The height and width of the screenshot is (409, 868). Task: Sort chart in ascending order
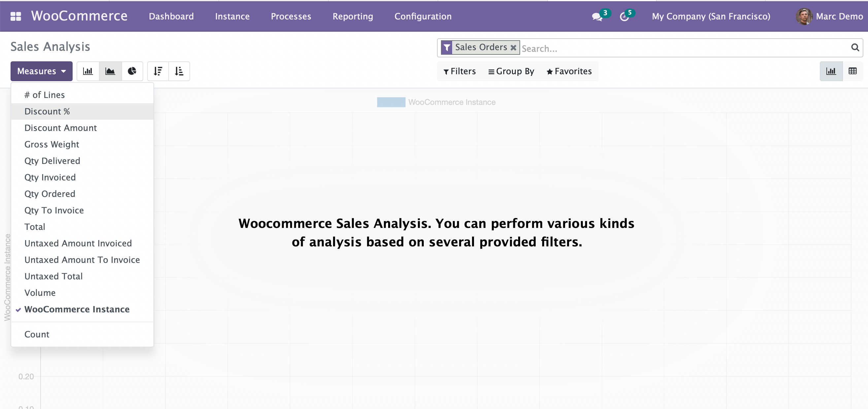(x=179, y=71)
